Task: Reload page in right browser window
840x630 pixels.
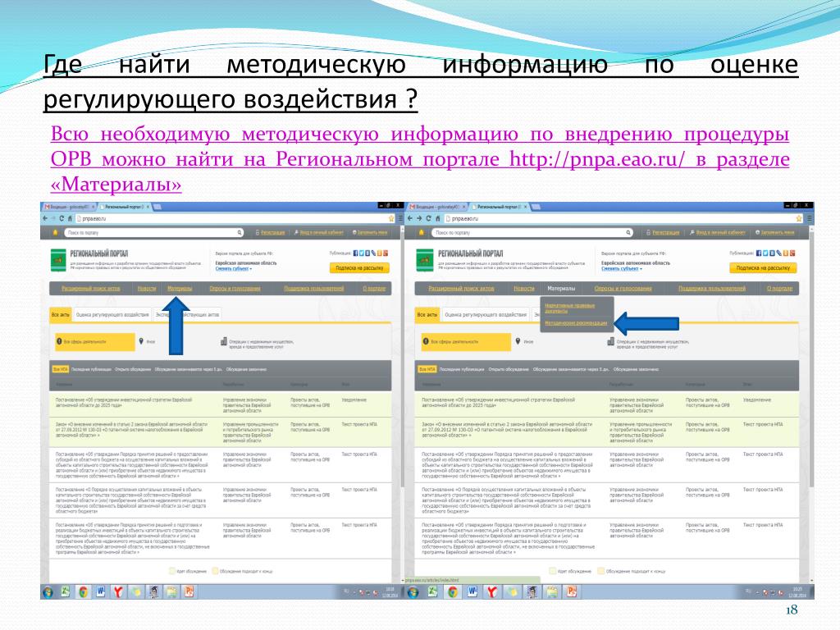Action: click(428, 218)
